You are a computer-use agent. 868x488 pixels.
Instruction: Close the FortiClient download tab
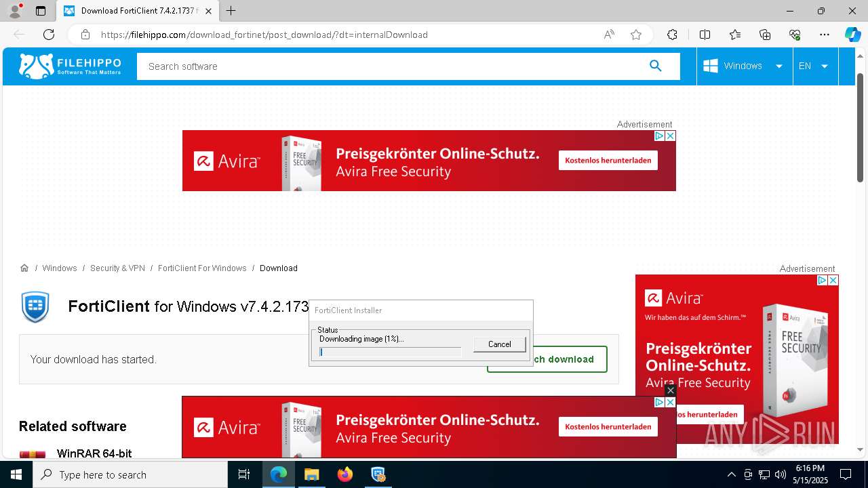point(208,11)
